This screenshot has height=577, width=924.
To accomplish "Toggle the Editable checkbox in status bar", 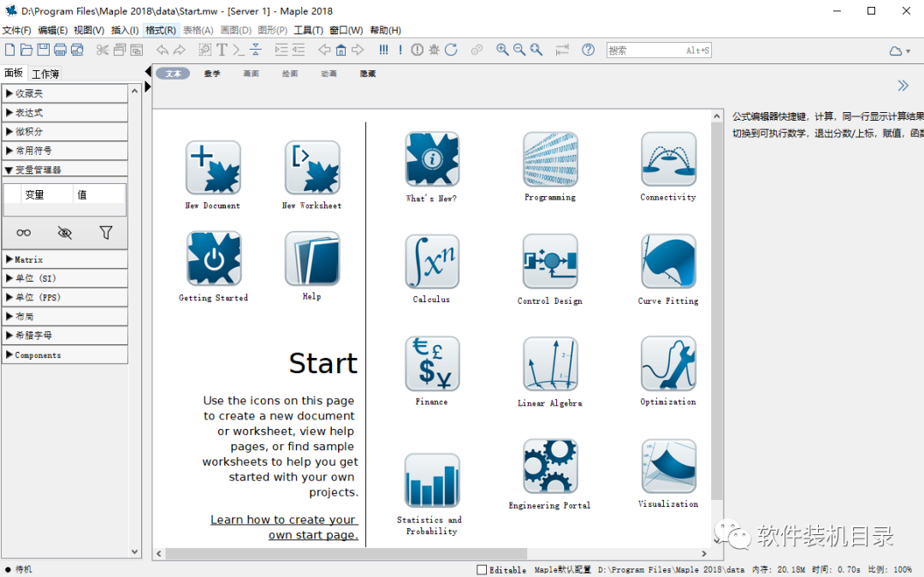I will tap(482, 570).
